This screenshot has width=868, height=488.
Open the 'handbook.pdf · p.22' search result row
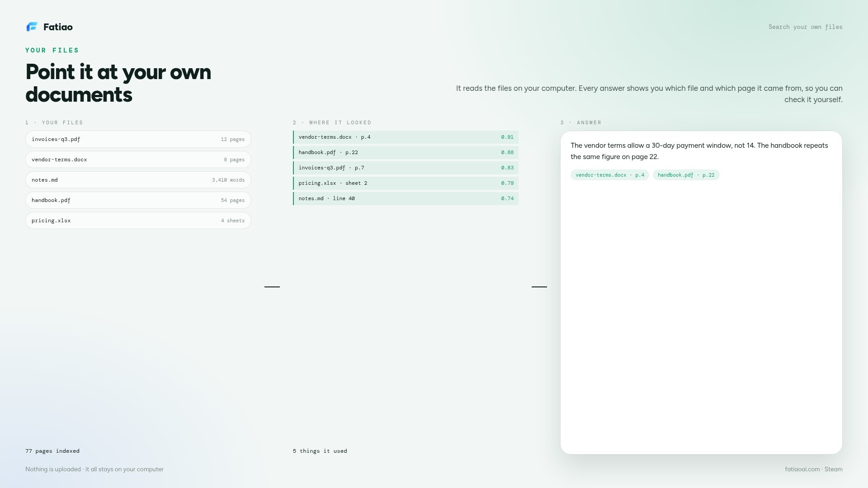406,152
